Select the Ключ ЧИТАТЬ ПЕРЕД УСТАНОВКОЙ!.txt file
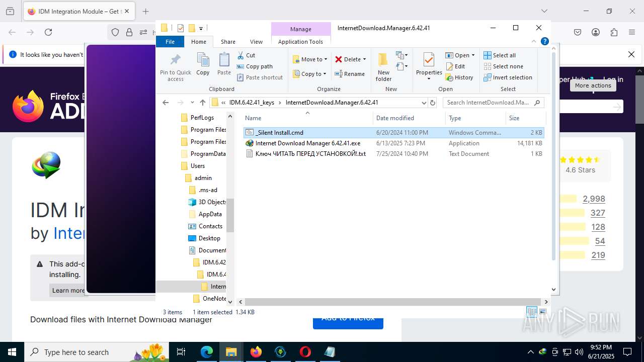Image resolution: width=644 pixels, height=362 pixels. pos(393,154)
